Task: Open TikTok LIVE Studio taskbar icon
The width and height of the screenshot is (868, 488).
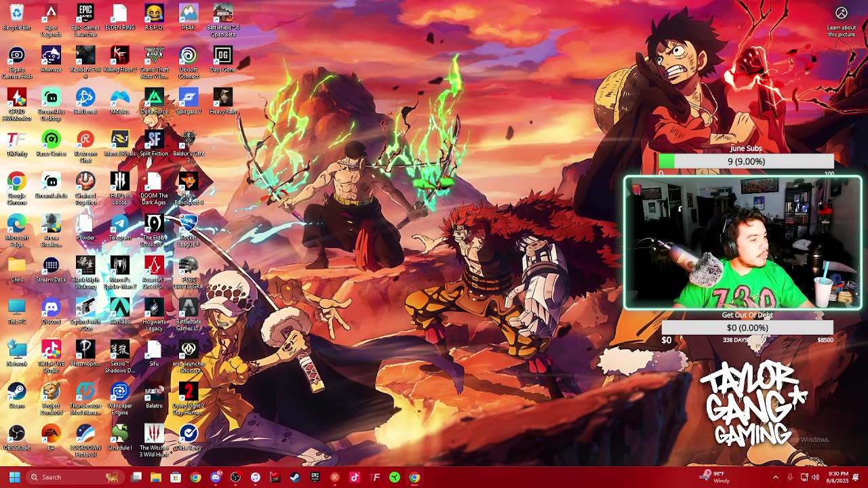Action: click(355, 477)
